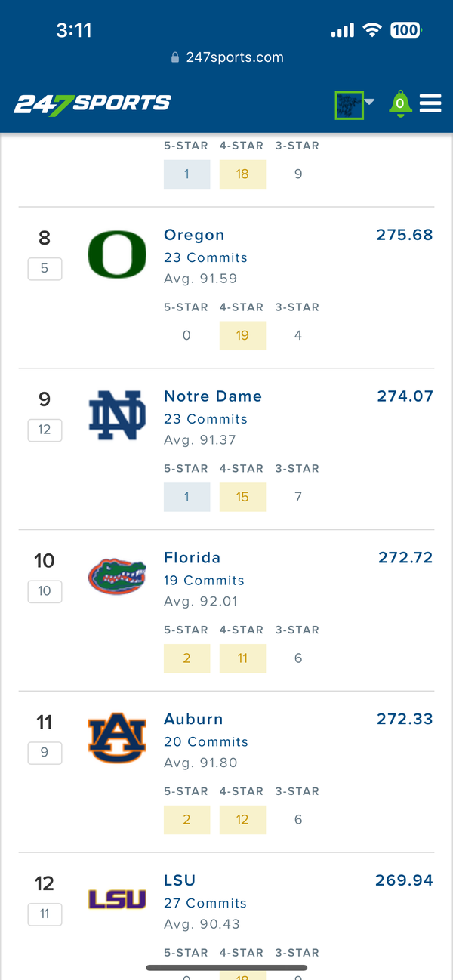Screen dimensions: 453x980
Task: View LSU's 27 Commits
Action: click(x=205, y=903)
